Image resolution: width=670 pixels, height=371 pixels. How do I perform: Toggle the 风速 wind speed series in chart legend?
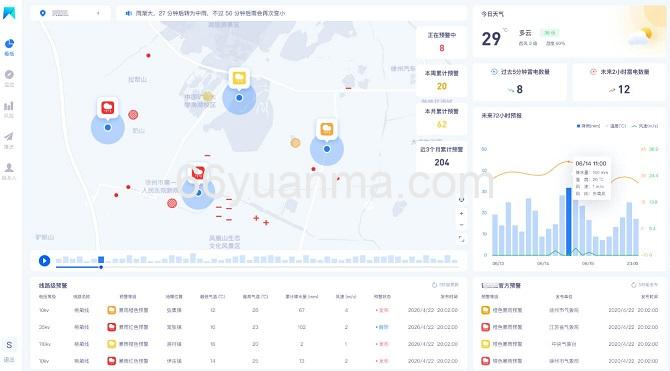tap(645, 126)
